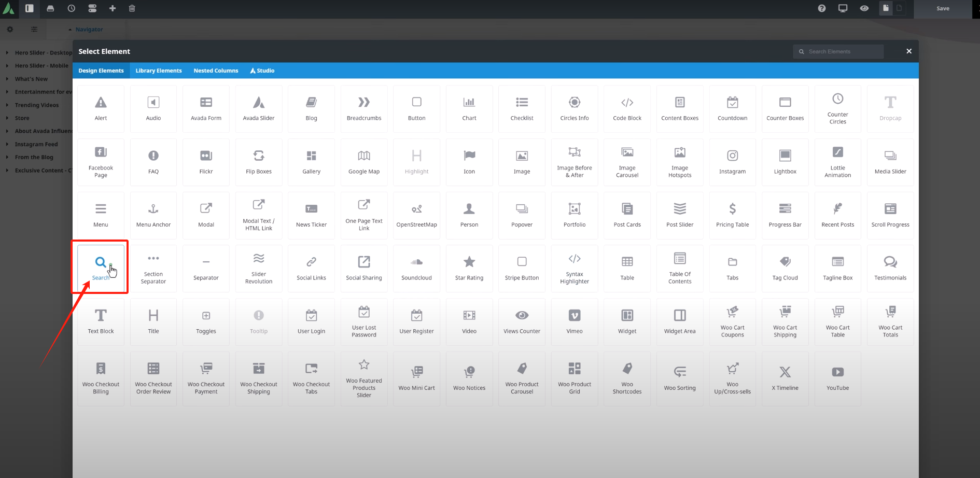980x478 pixels.
Task: Toggle the preview eye icon
Action: click(864, 8)
